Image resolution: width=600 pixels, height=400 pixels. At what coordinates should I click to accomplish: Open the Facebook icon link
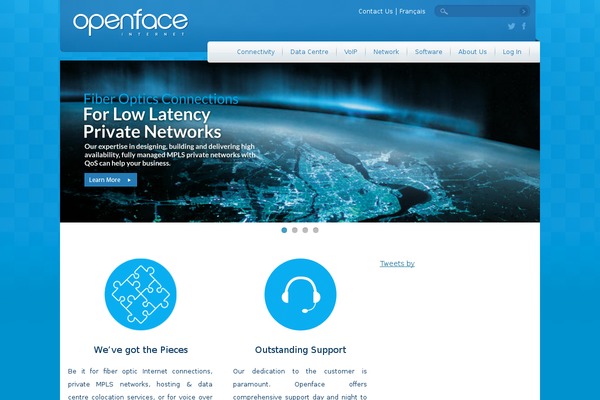(x=524, y=26)
